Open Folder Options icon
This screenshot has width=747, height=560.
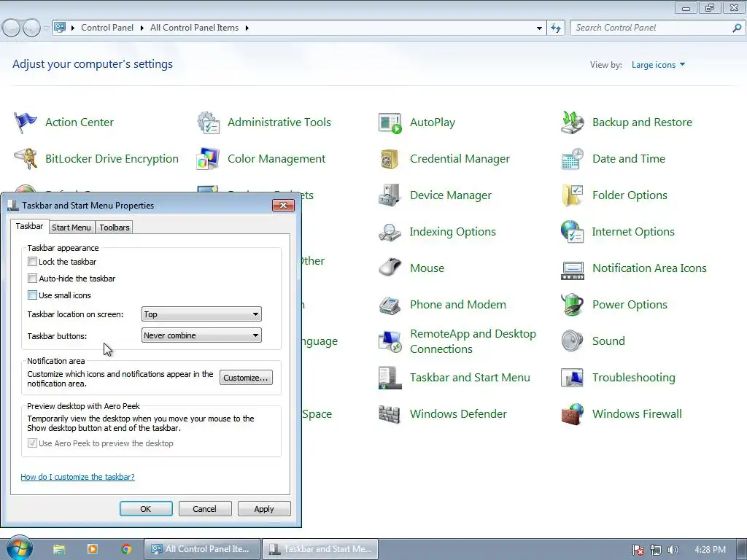tap(573, 195)
